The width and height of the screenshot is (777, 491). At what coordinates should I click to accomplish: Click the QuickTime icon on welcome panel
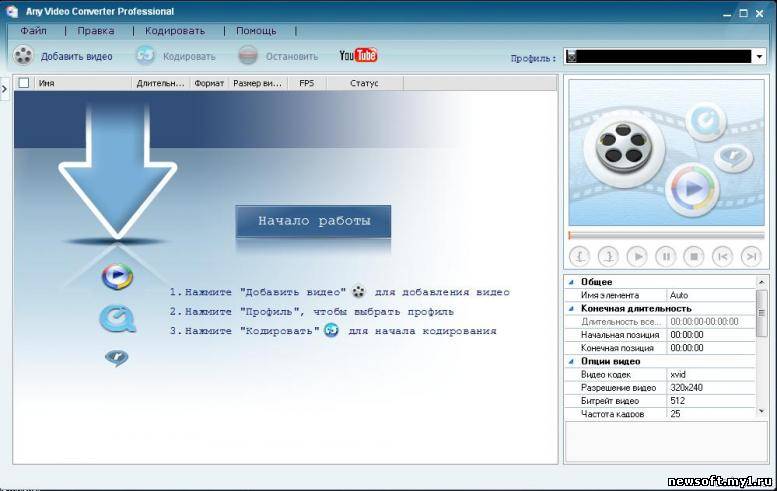click(x=117, y=319)
